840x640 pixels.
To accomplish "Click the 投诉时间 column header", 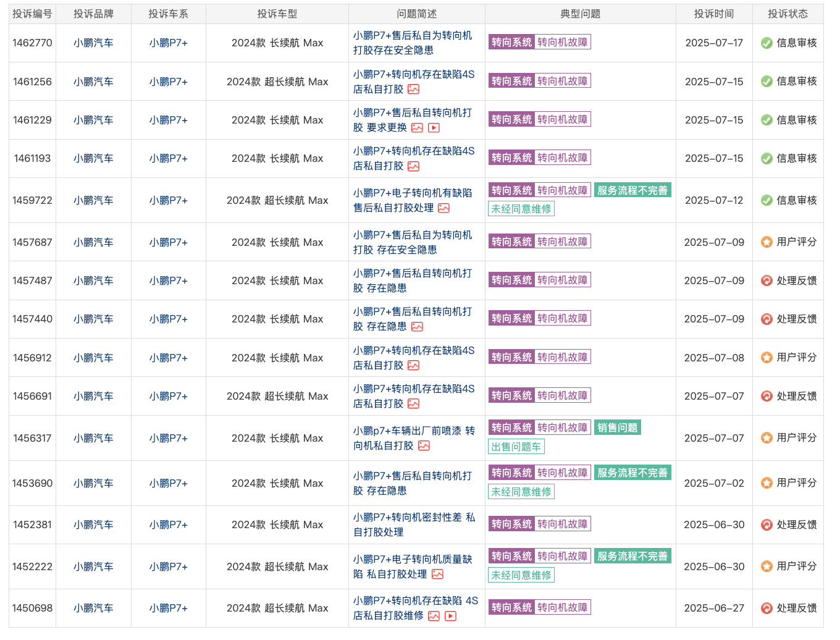I will coord(714,14).
